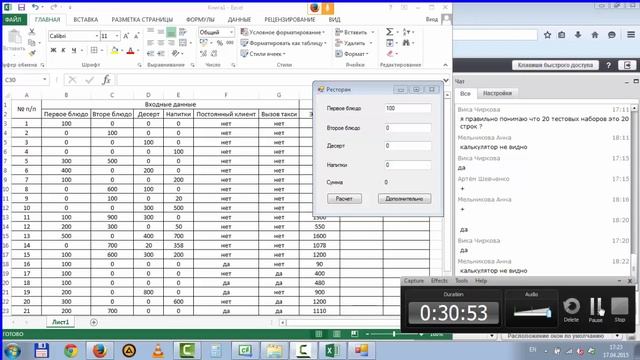Open the fill color yellow swatch button
Screen dimensions: 640x360
114,50
